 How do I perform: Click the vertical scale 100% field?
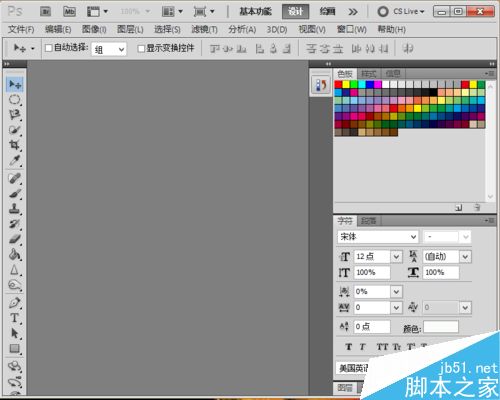pos(372,273)
